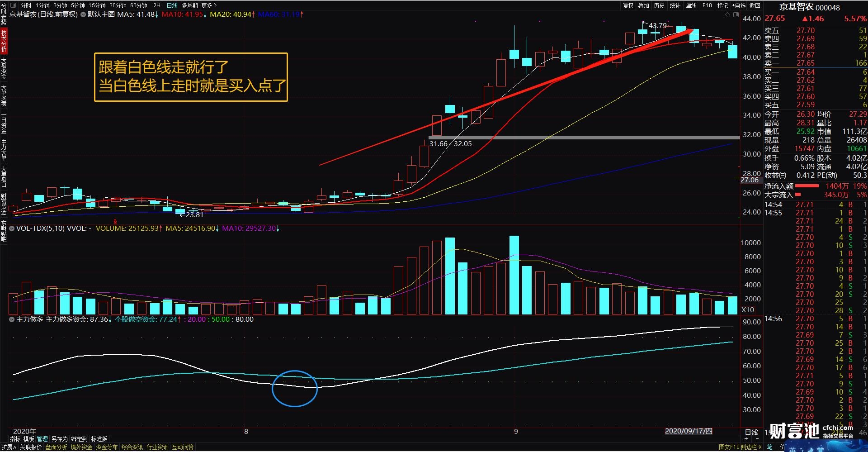Click the diamond icon at chart top-right
Viewport: 868px width, 452px height.
727,15
